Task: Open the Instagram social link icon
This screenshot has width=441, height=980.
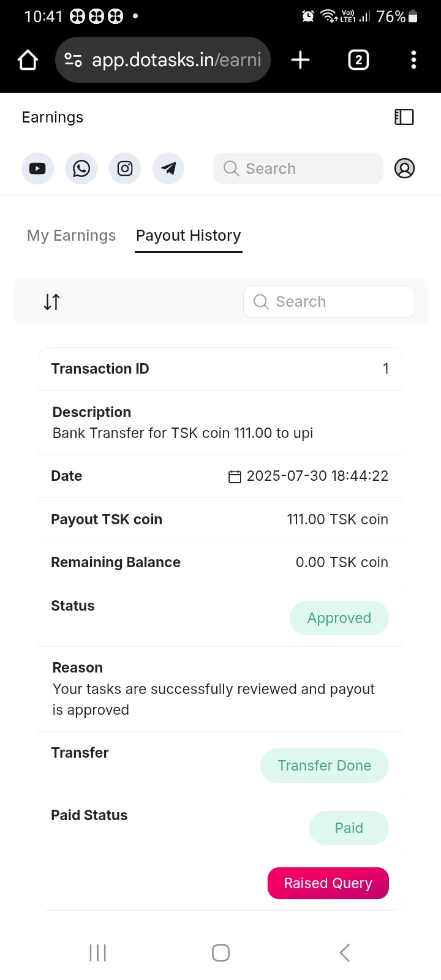Action: [x=125, y=168]
